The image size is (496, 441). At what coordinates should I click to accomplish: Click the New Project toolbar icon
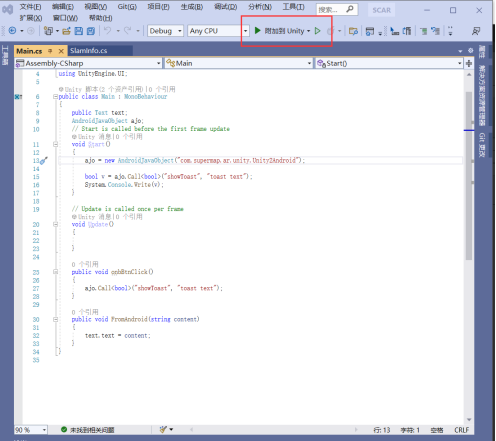[48, 31]
